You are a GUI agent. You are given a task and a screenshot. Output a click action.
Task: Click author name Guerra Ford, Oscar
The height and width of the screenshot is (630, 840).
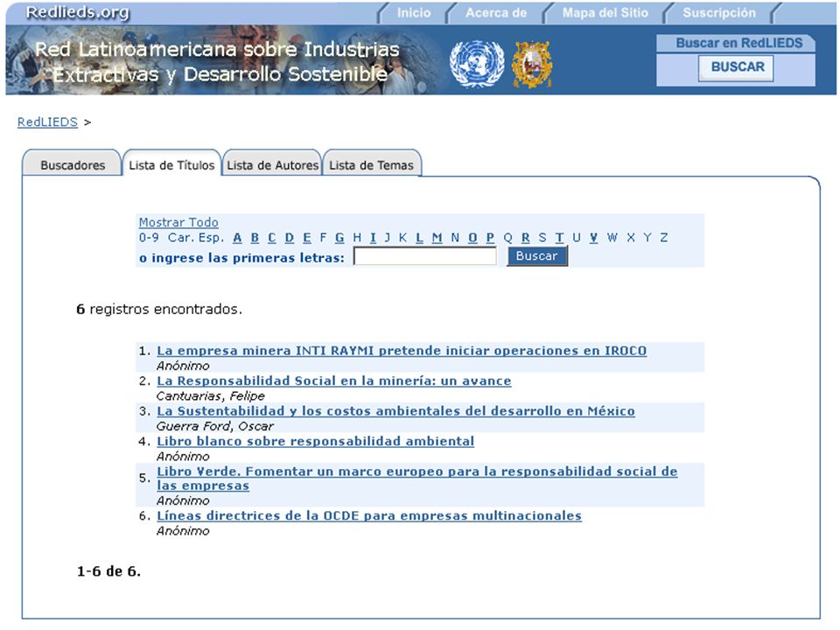click(215, 426)
